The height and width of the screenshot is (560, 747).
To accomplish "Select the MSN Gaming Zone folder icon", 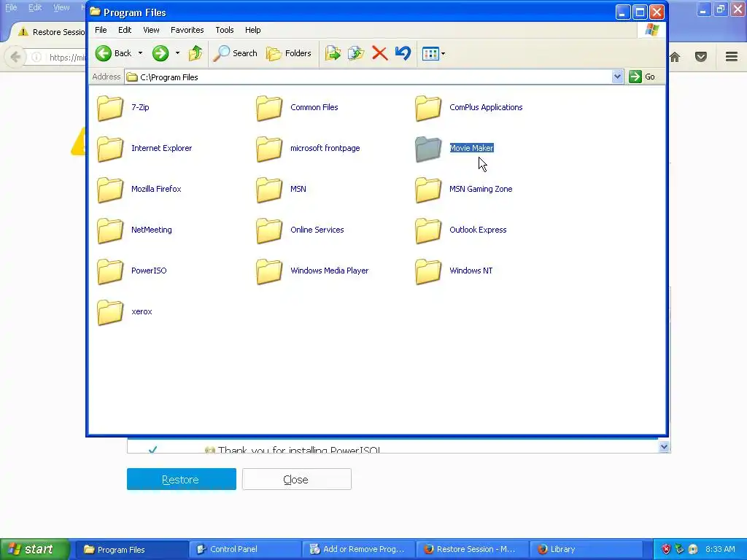I will point(428,190).
